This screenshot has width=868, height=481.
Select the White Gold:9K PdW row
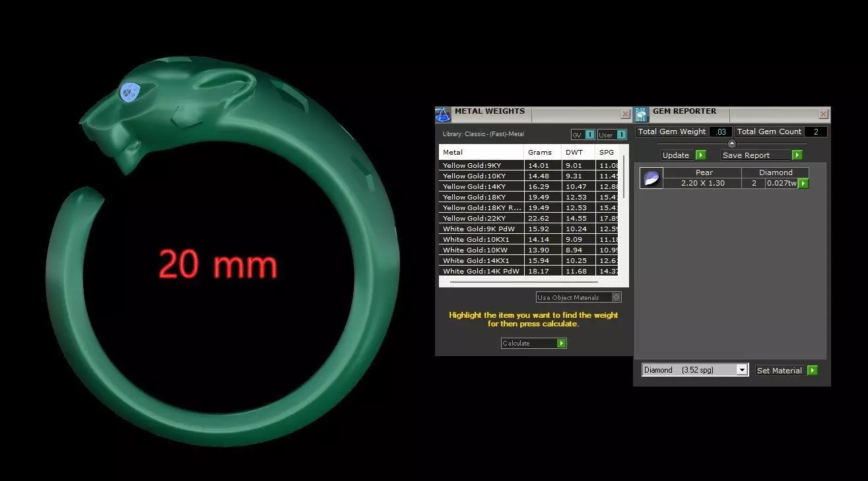[529, 229]
